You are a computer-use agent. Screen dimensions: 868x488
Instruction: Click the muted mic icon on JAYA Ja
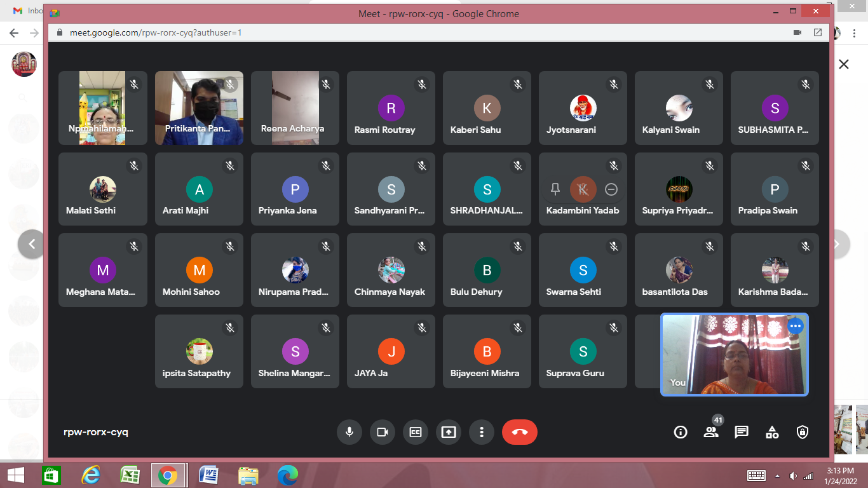point(422,328)
